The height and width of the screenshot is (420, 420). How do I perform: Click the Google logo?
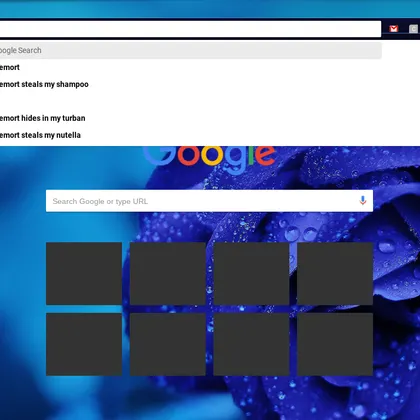point(209,159)
